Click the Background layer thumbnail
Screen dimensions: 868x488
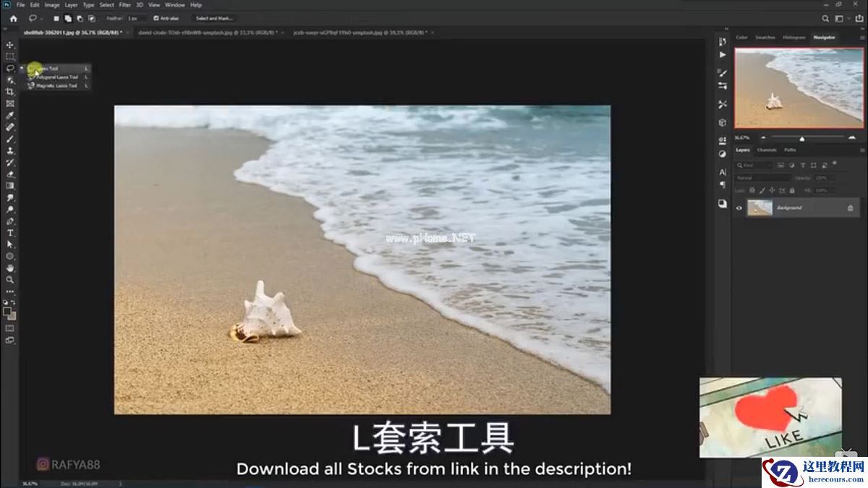[x=759, y=207]
